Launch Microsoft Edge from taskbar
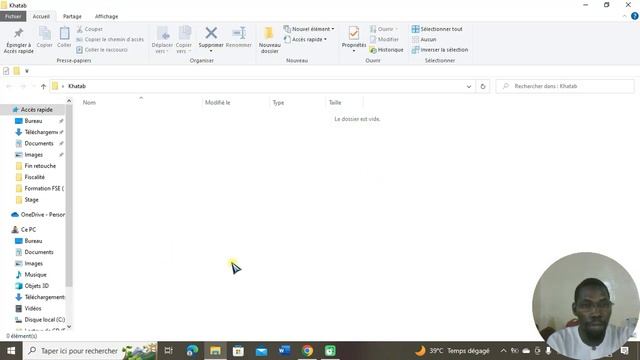 pos(192,351)
